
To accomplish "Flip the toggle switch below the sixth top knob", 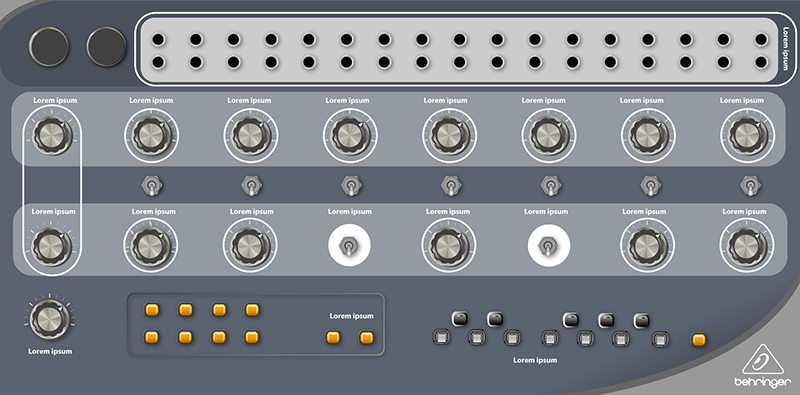I will (x=550, y=186).
